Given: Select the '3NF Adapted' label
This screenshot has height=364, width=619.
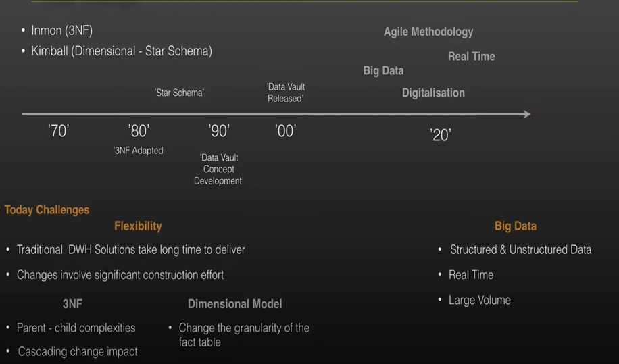Looking at the screenshot, I should coord(138,150).
